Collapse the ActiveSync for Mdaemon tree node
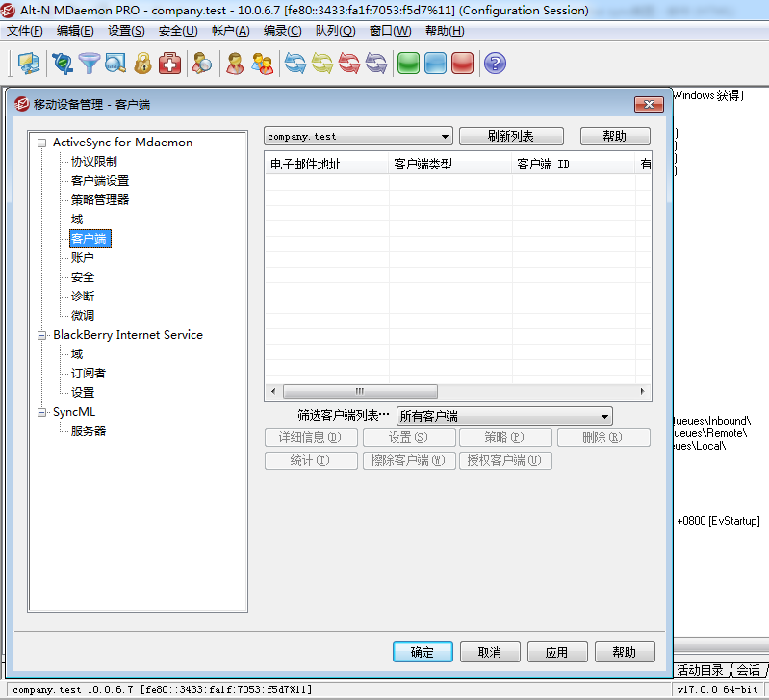The width and height of the screenshot is (769, 700). pyautogui.click(x=42, y=143)
